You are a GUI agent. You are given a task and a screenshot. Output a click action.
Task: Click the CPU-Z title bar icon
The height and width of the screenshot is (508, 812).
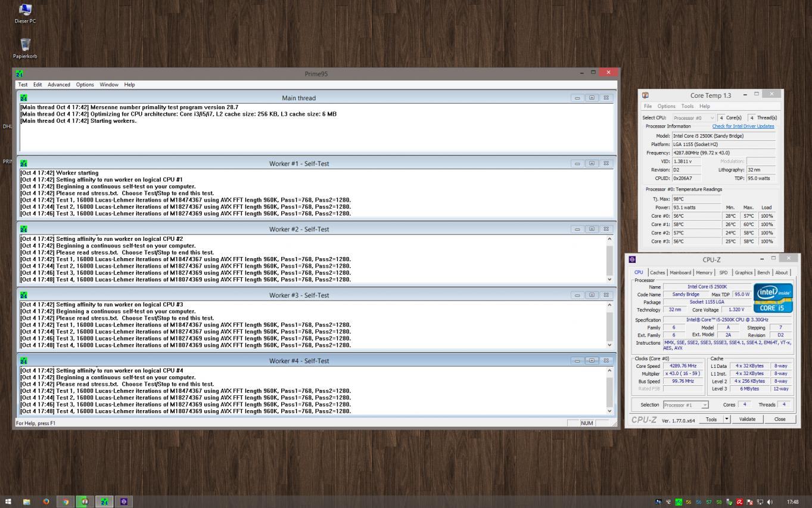pos(632,259)
